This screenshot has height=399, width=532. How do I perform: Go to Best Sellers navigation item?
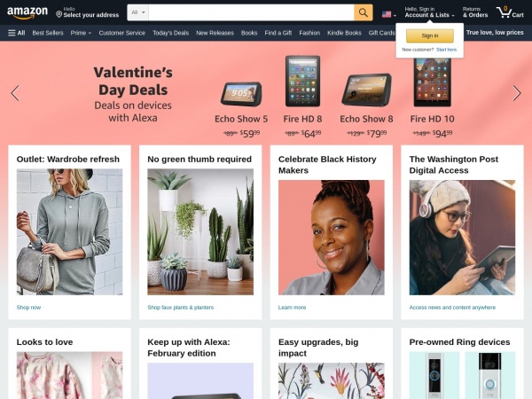pos(48,33)
